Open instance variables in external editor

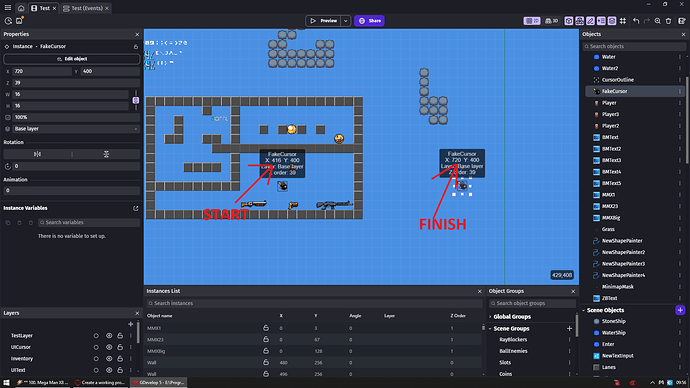[136, 208]
